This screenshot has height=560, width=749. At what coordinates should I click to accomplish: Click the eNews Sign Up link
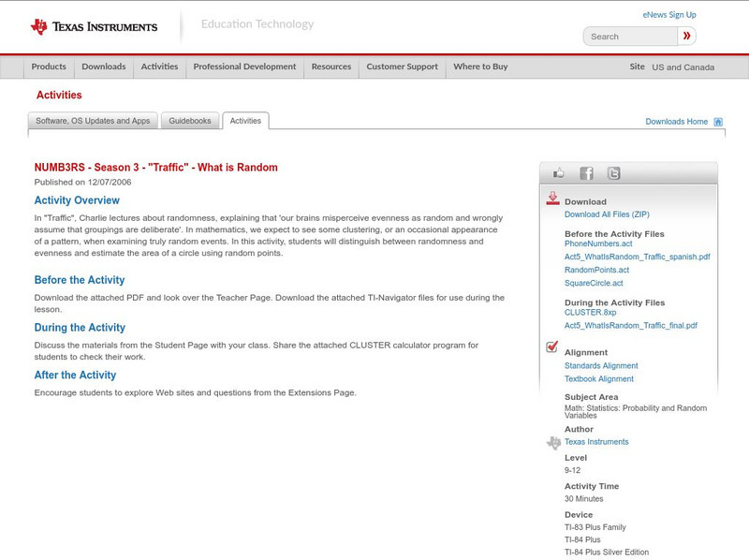coord(668,14)
